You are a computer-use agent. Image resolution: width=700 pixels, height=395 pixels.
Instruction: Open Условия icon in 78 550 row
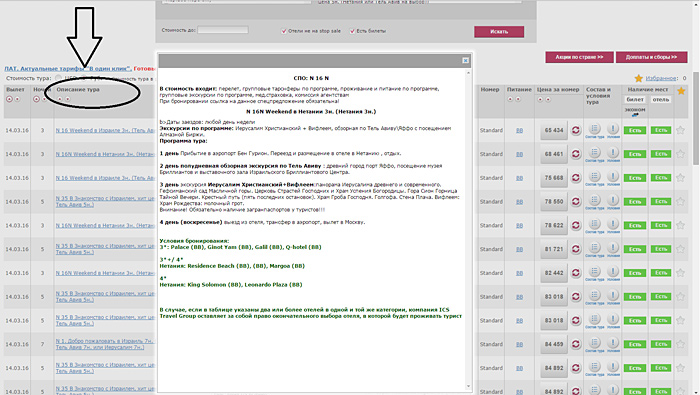click(613, 200)
